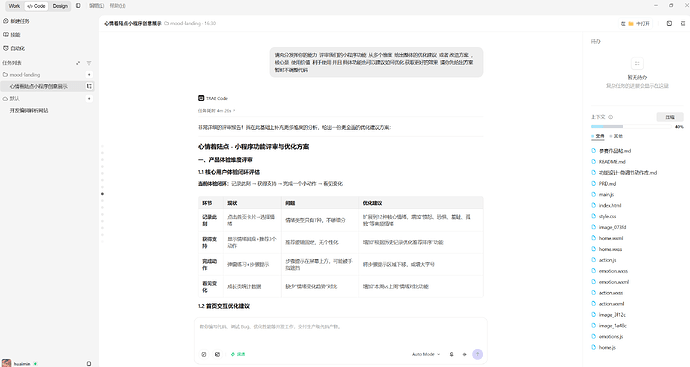The width and height of the screenshot is (690, 367).
Task: Click the icon at sidebar bottom right
Action: (89, 363)
